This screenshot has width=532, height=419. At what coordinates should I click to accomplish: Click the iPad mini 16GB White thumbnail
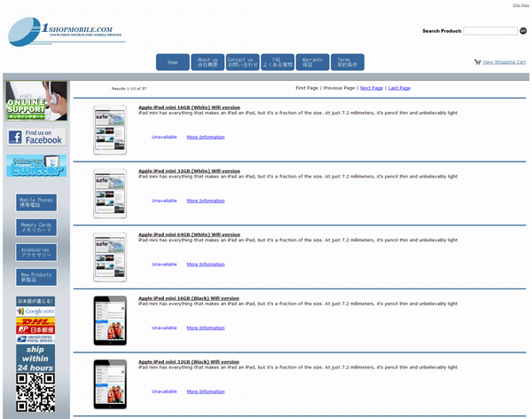[110, 130]
